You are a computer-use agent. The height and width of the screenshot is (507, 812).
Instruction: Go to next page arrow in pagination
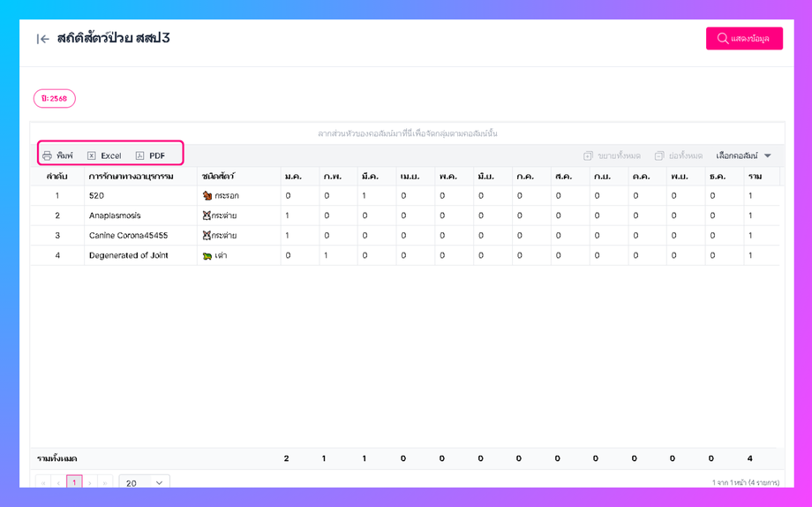[90, 483]
